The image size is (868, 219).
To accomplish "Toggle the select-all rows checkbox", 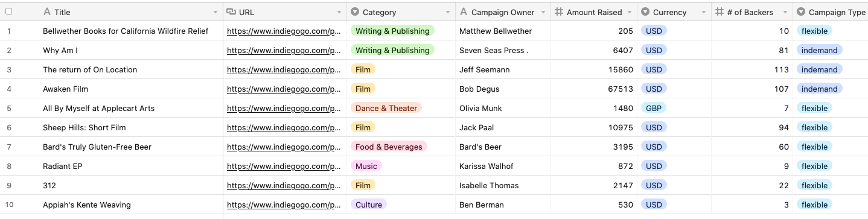I will point(8,11).
